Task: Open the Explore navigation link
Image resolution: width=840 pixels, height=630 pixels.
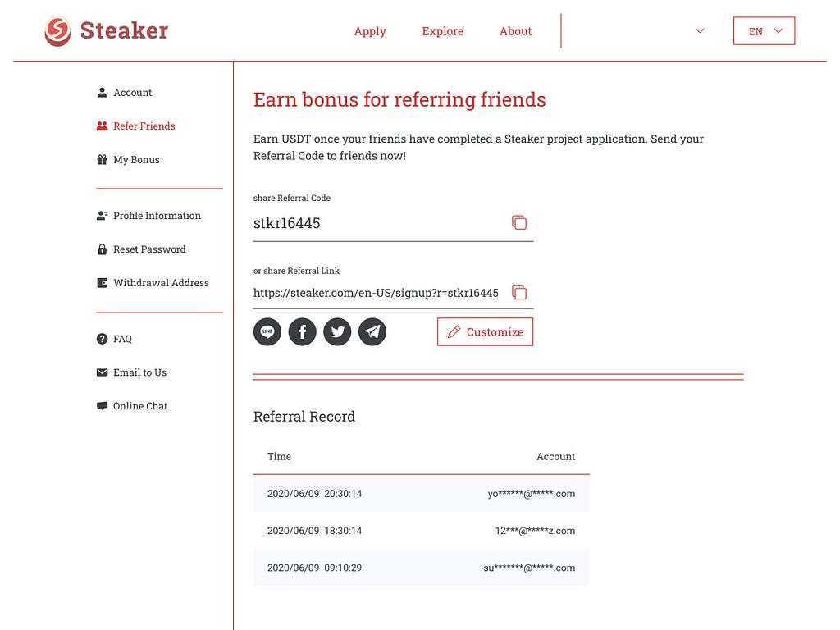Action: pos(443,31)
